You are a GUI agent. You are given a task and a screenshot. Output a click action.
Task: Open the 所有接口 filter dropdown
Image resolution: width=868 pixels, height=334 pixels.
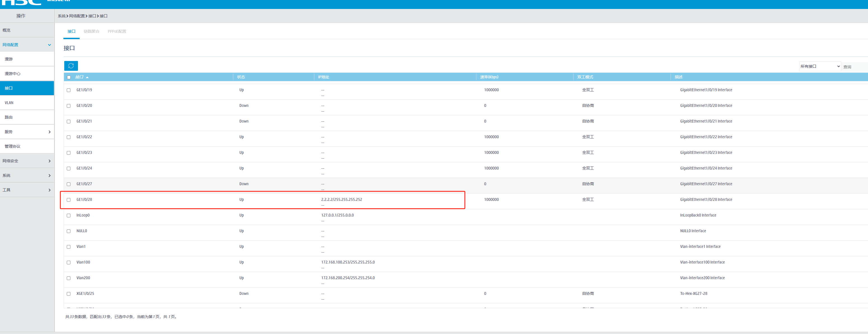coord(819,67)
